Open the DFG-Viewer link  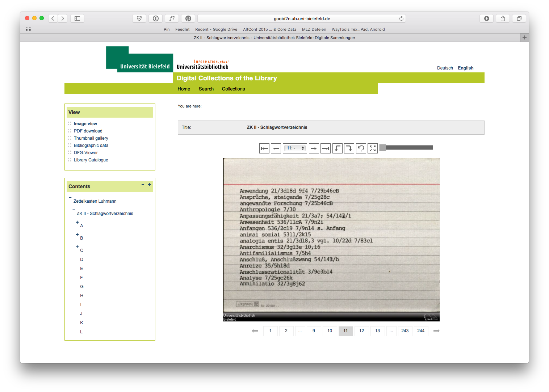86,153
